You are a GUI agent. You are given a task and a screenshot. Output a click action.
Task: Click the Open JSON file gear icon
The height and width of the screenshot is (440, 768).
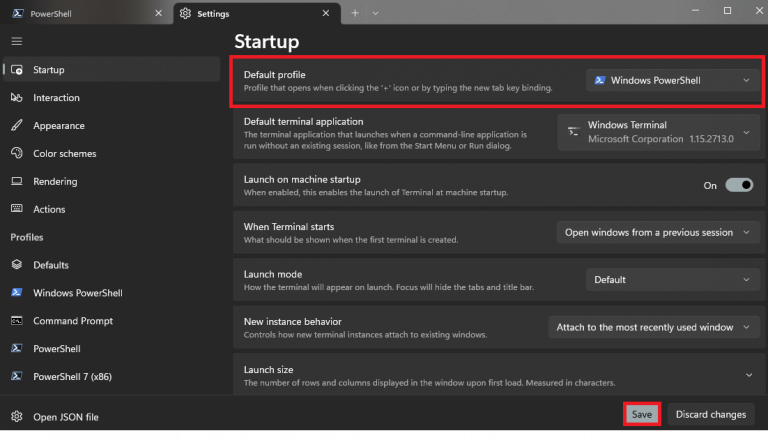[x=17, y=416]
